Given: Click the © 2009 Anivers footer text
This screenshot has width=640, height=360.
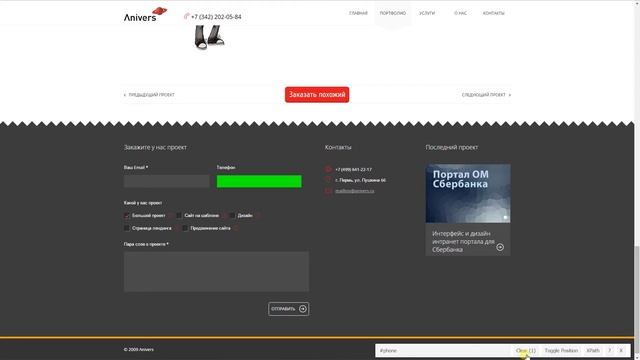Looking at the screenshot, I should click(139, 349).
